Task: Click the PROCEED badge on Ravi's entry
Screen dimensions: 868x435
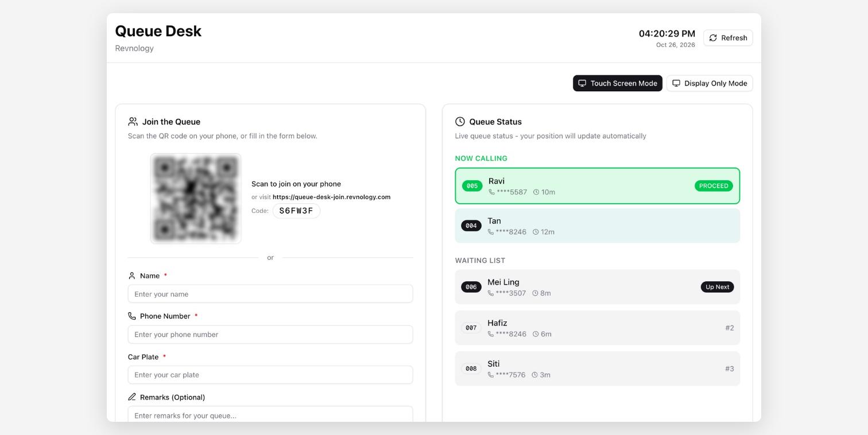Action: (x=714, y=186)
